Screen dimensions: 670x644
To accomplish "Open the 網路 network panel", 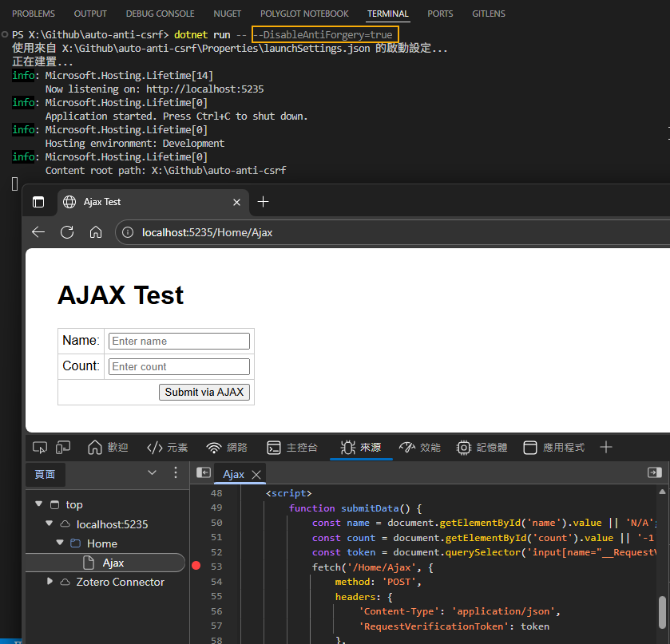I will click(227, 447).
